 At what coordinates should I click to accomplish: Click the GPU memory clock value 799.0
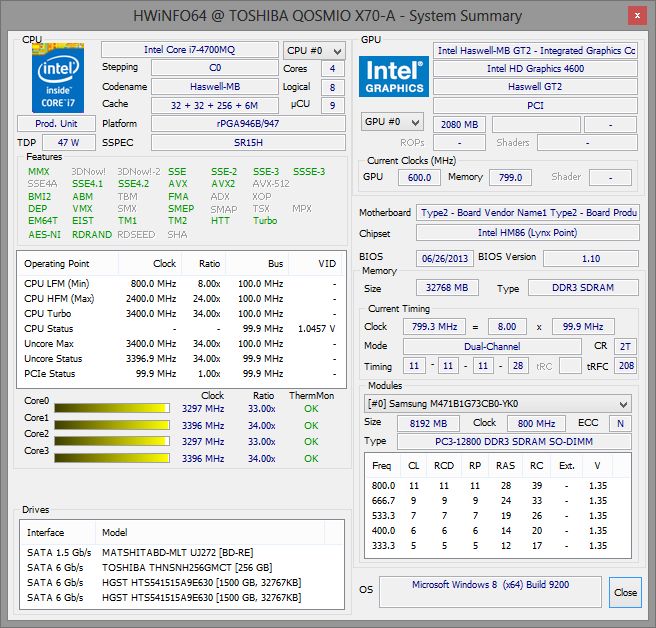(510, 177)
